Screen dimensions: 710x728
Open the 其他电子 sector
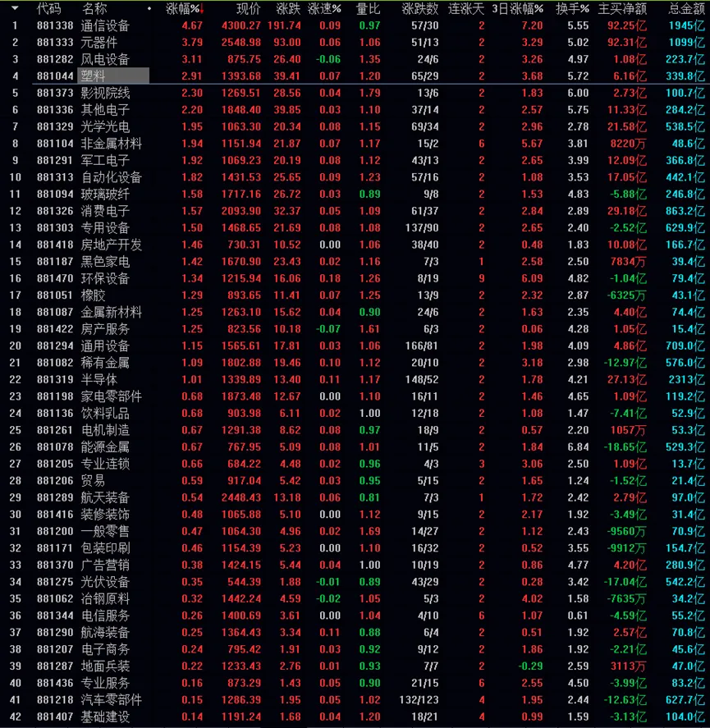click(105, 110)
